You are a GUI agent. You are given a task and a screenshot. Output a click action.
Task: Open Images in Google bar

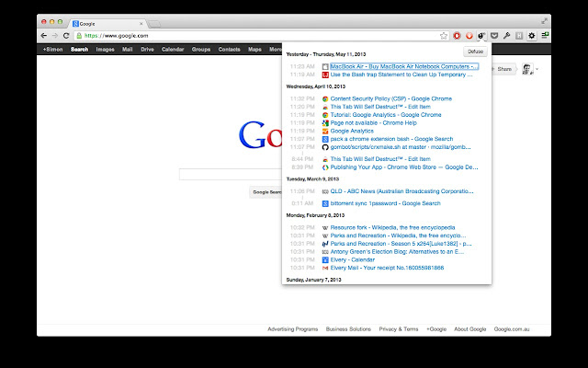tap(105, 49)
